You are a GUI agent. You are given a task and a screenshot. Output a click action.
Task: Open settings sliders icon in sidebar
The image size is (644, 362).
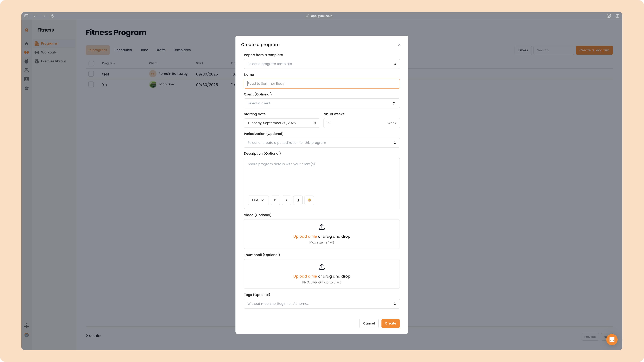27,325
